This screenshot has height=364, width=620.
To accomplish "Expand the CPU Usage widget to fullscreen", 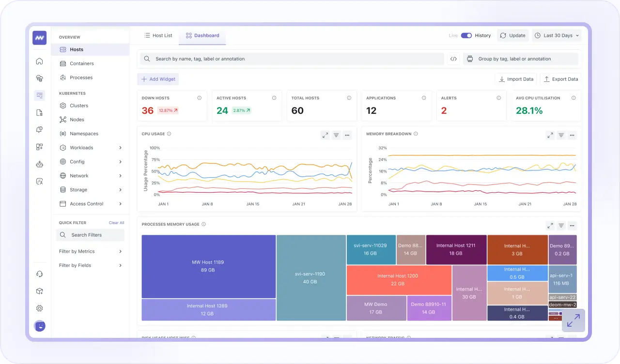I will tap(325, 135).
